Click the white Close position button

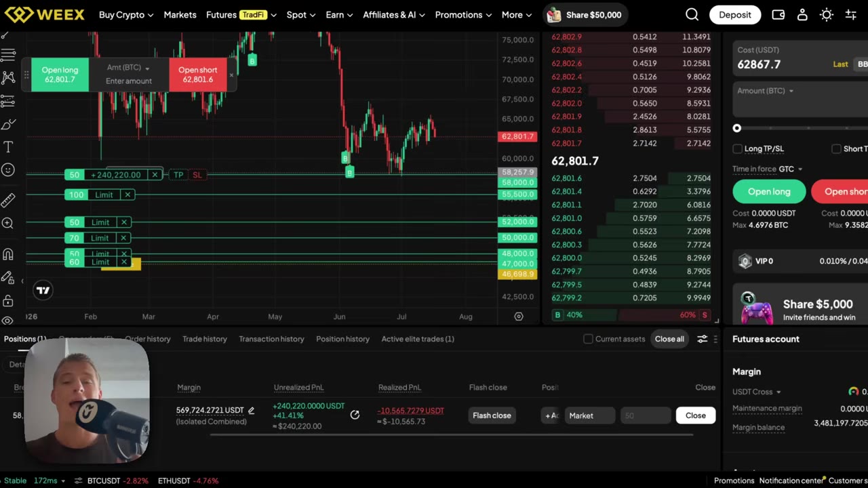click(x=695, y=415)
